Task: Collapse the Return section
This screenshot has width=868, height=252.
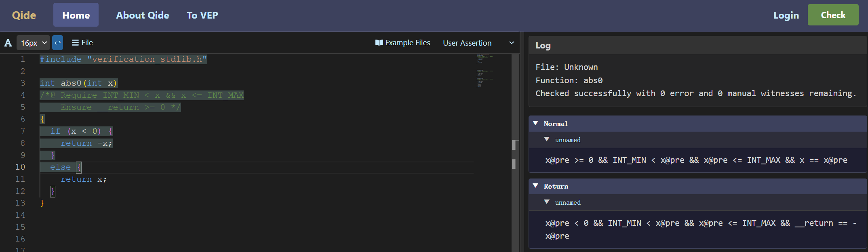Action: tap(536, 186)
